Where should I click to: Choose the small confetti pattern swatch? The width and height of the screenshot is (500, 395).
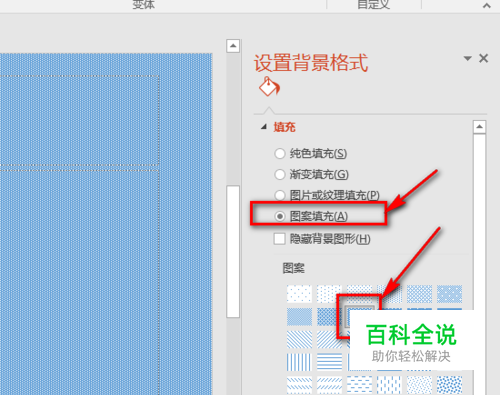coord(419,385)
